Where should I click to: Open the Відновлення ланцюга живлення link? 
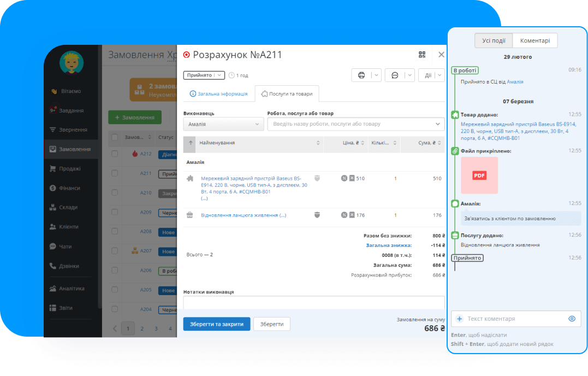[x=243, y=215]
